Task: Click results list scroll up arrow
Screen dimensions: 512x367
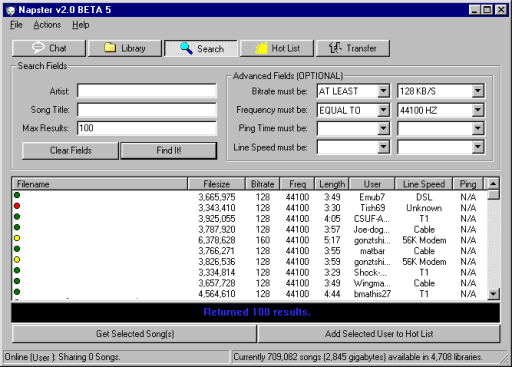Action: [493, 184]
